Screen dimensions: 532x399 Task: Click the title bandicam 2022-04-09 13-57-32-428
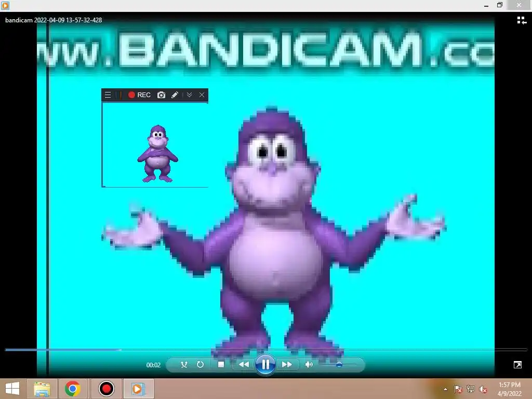click(54, 20)
